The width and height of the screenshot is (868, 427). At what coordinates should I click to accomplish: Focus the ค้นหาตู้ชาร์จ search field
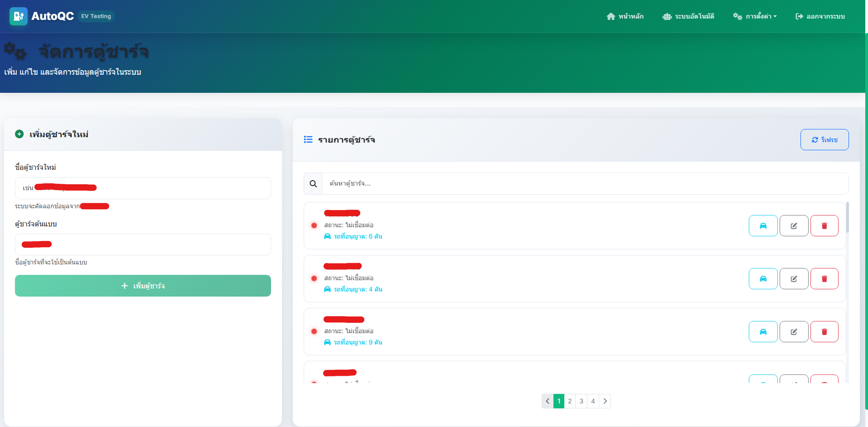click(585, 184)
